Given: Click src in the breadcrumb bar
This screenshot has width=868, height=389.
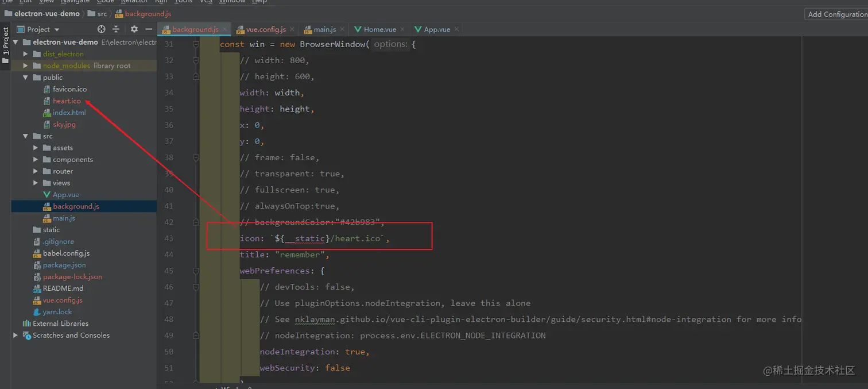Looking at the screenshot, I should (x=97, y=14).
